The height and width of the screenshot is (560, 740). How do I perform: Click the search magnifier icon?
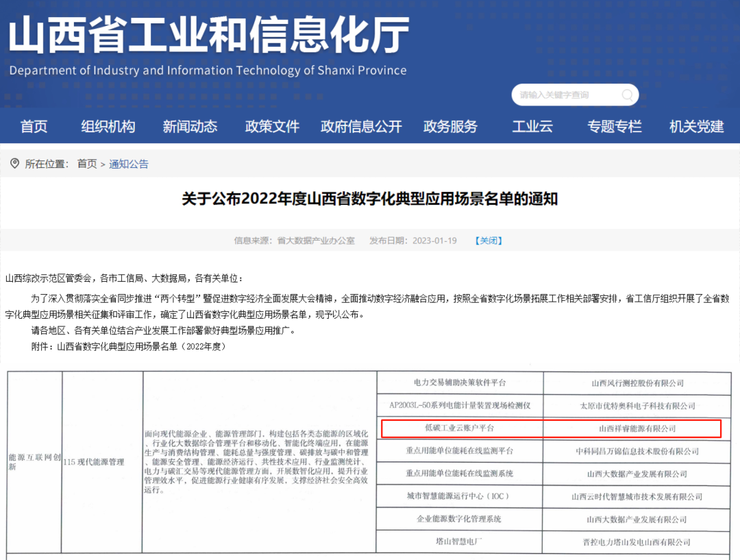[626, 95]
